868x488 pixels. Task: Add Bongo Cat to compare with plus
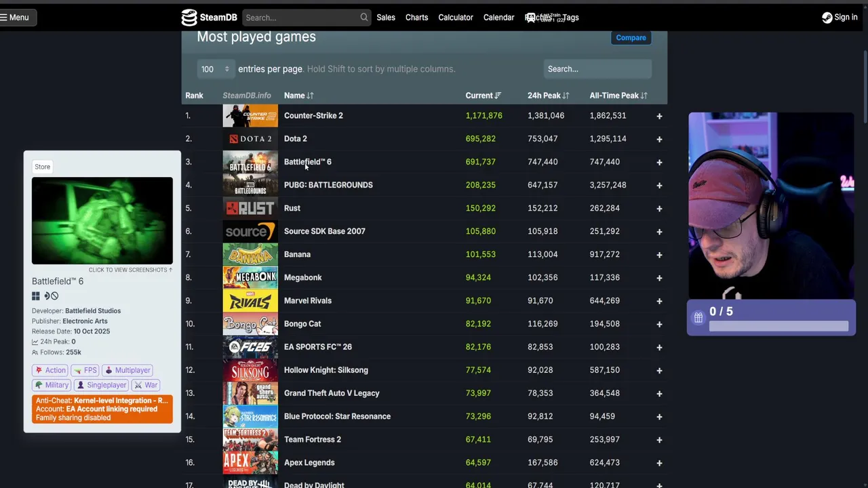(659, 324)
